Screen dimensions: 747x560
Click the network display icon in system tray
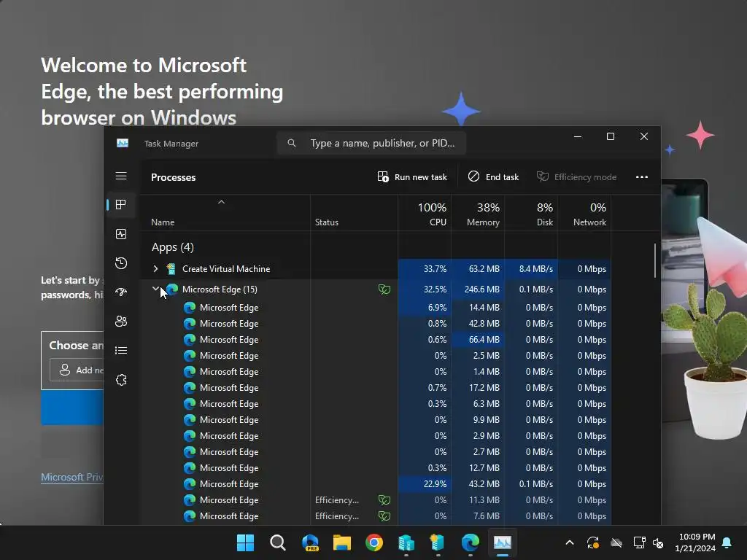[639, 542]
